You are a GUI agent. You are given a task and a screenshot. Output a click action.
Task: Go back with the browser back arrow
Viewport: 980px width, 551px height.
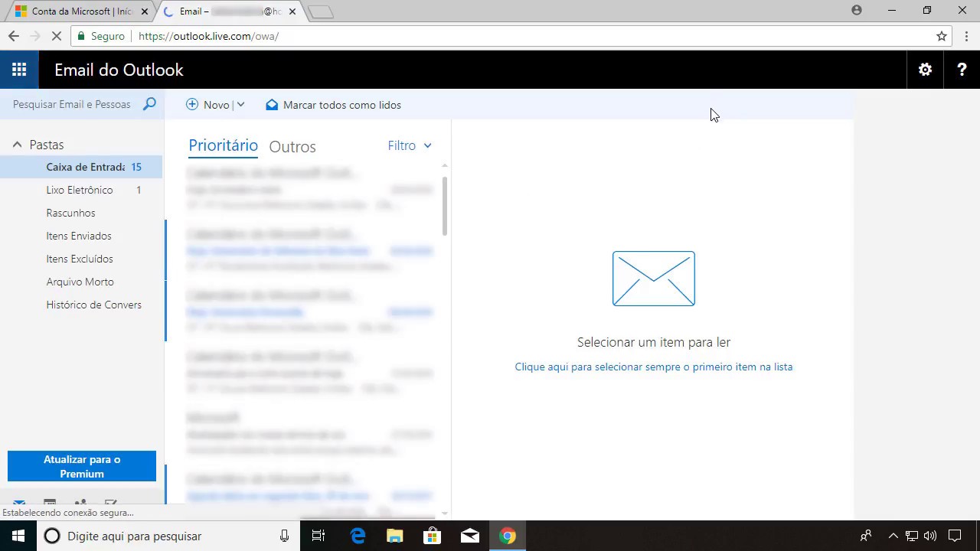(13, 36)
